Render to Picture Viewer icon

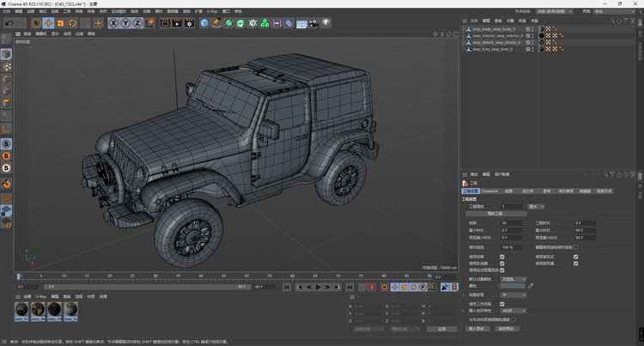(177, 23)
